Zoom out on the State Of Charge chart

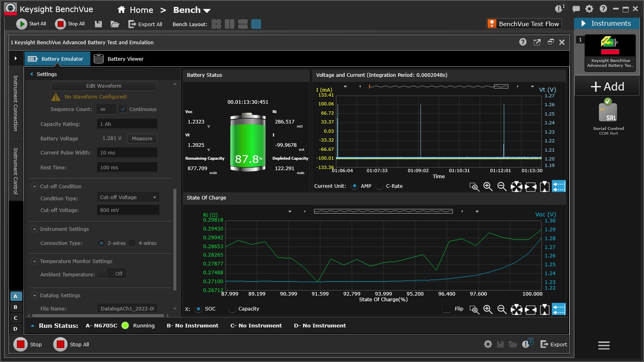[x=502, y=309]
